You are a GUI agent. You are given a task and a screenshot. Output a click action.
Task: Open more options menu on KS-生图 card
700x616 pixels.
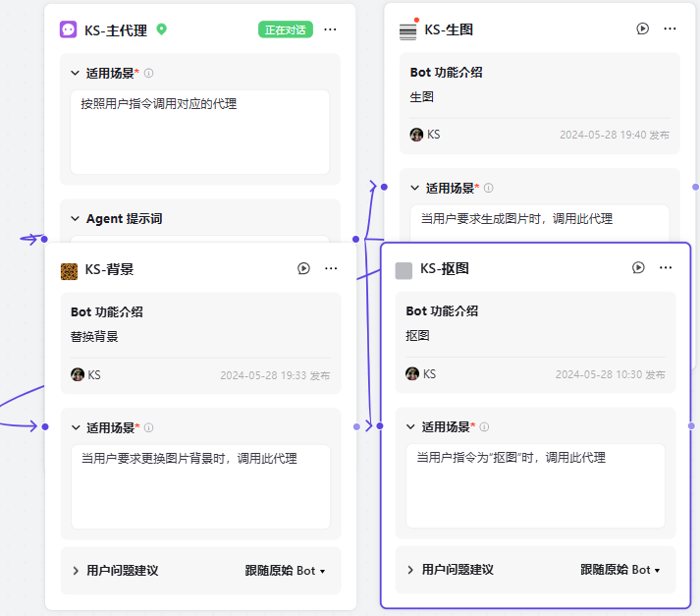(x=670, y=29)
